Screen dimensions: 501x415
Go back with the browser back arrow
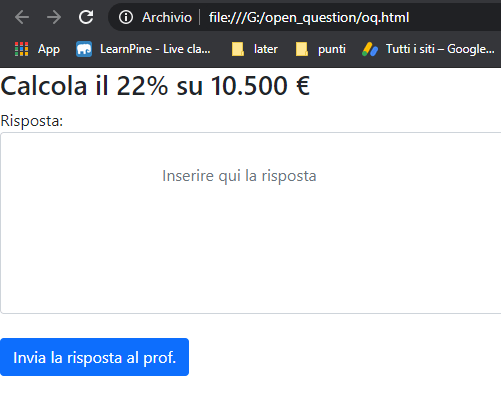[x=22, y=17]
